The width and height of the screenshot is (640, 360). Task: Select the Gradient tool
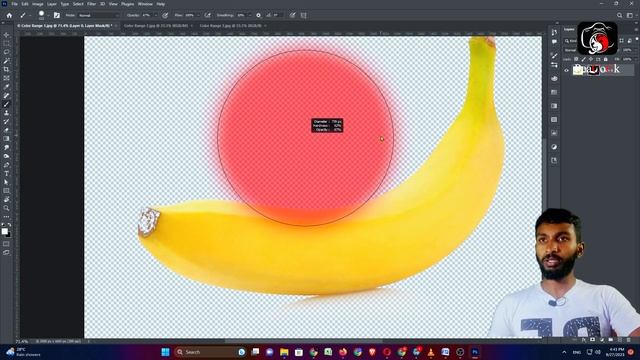[7, 138]
